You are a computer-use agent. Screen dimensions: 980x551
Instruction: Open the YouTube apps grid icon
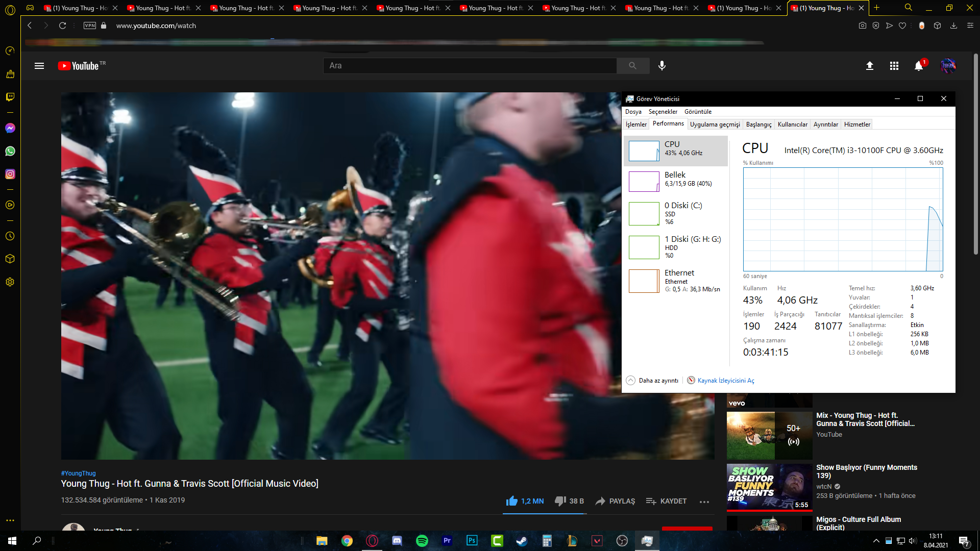(894, 66)
